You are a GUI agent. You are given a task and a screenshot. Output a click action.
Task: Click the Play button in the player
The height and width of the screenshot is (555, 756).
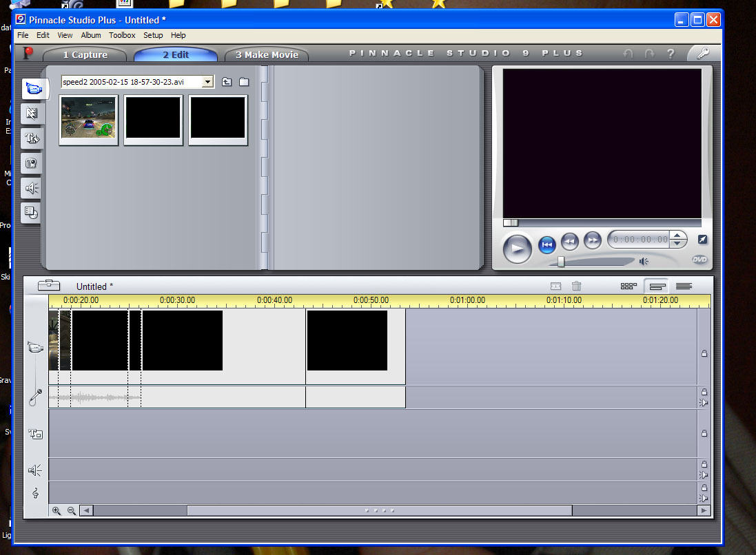point(517,248)
